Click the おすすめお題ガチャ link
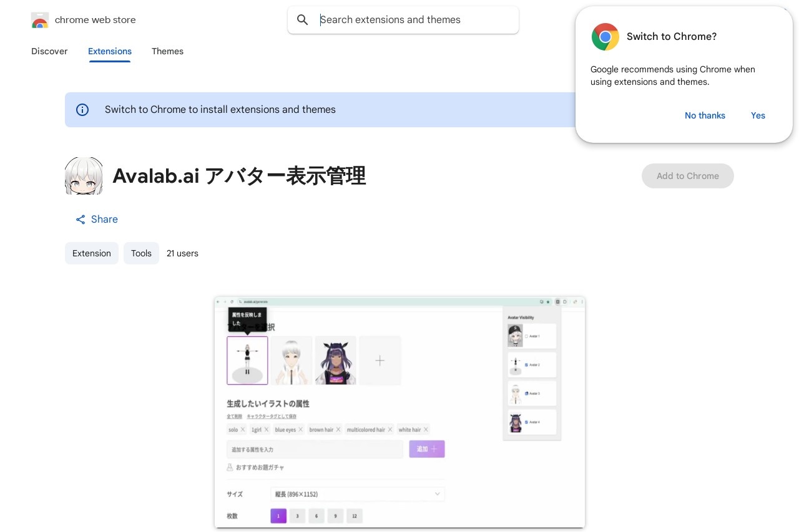 256,467
